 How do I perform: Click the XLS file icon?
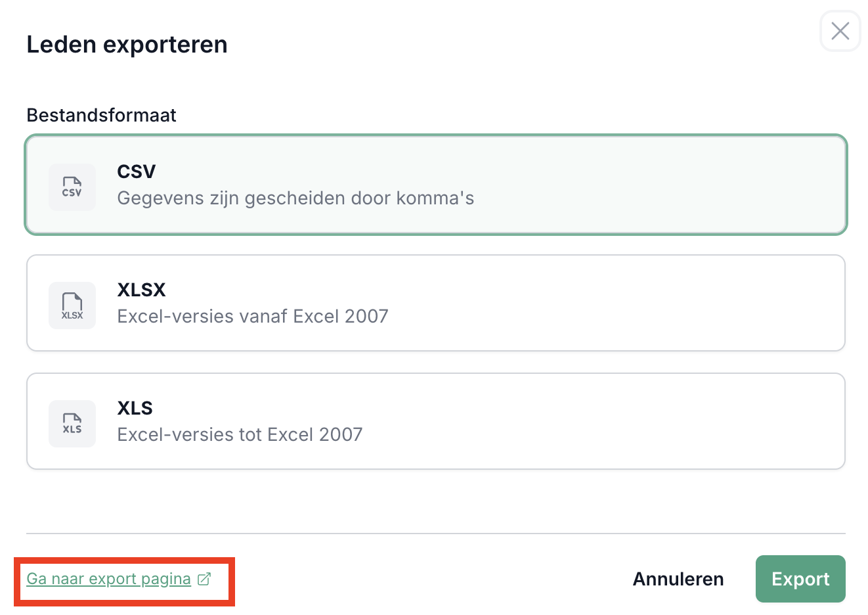[72, 424]
